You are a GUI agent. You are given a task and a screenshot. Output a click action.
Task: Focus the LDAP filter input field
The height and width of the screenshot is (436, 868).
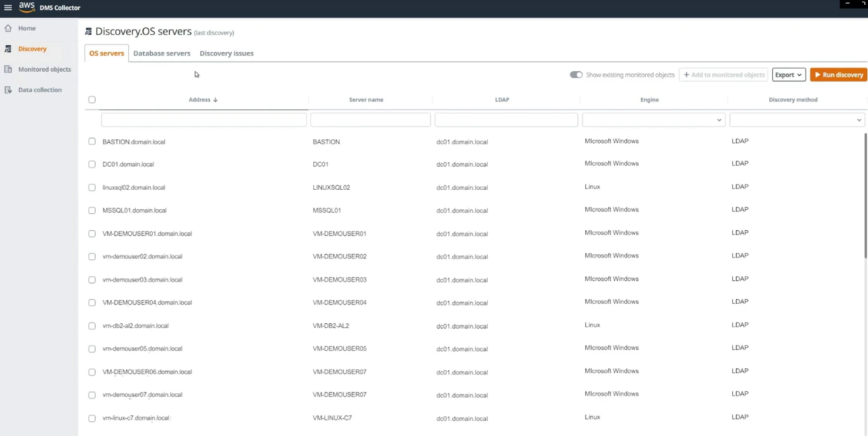coord(506,120)
